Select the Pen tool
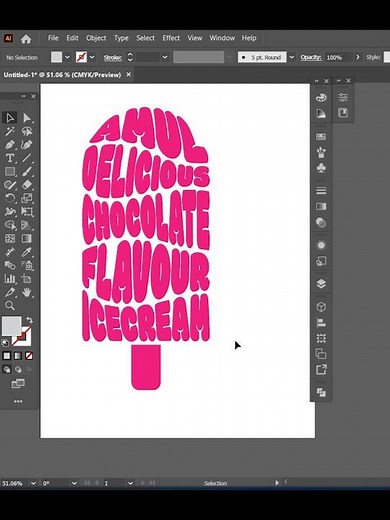 click(10, 145)
